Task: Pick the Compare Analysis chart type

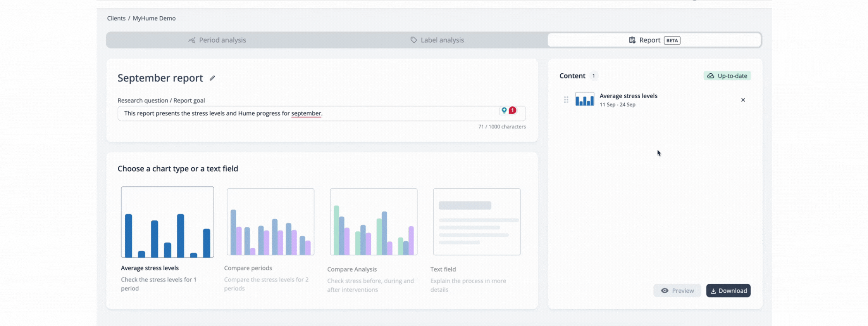Action: tap(373, 222)
